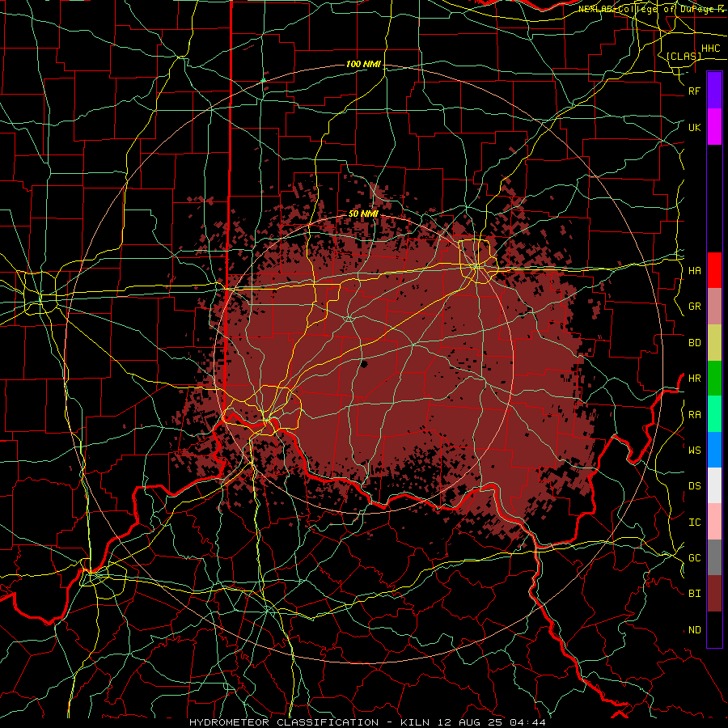Click the black radar site dot at center

click(364, 363)
